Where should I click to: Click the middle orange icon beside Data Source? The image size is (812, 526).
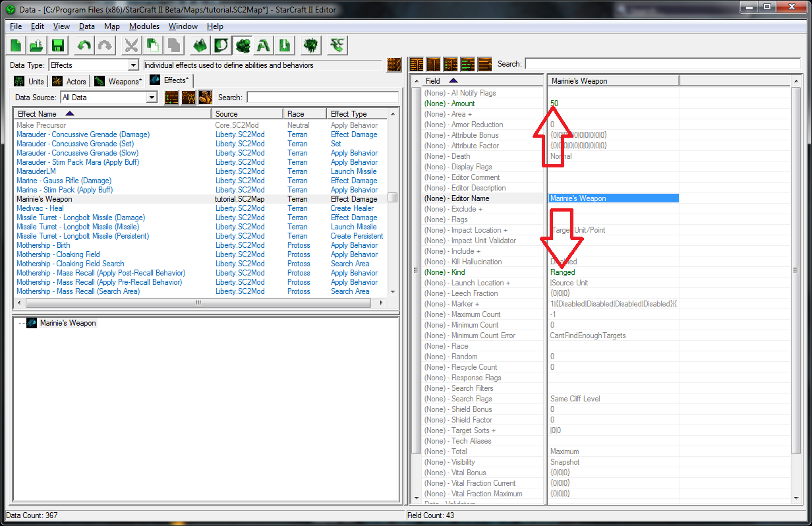tap(188, 97)
